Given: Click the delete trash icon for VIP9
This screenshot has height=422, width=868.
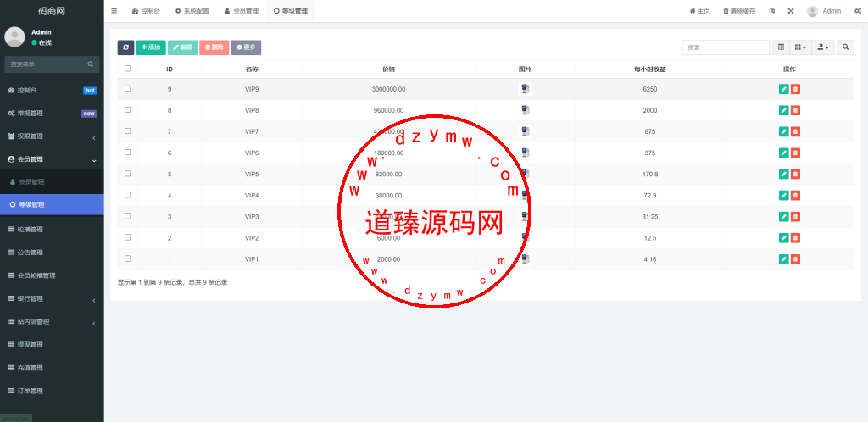Looking at the screenshot, I should 795,89.
